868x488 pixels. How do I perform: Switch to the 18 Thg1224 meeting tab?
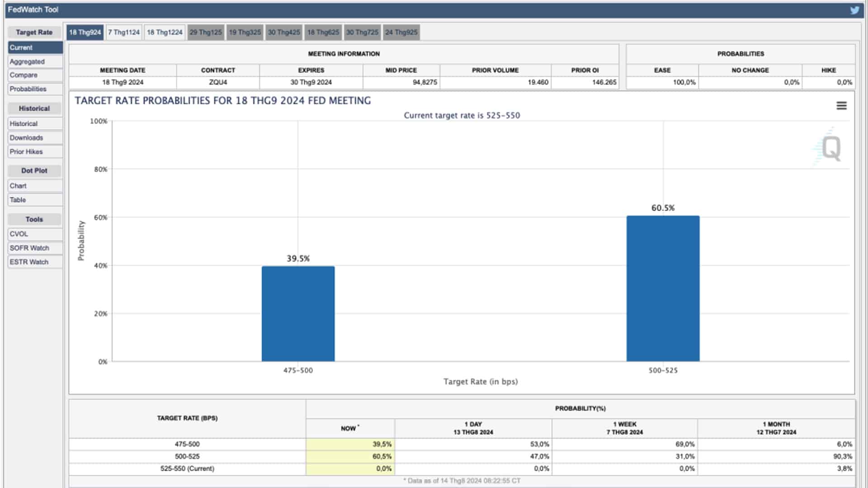[x=165, y=32]
